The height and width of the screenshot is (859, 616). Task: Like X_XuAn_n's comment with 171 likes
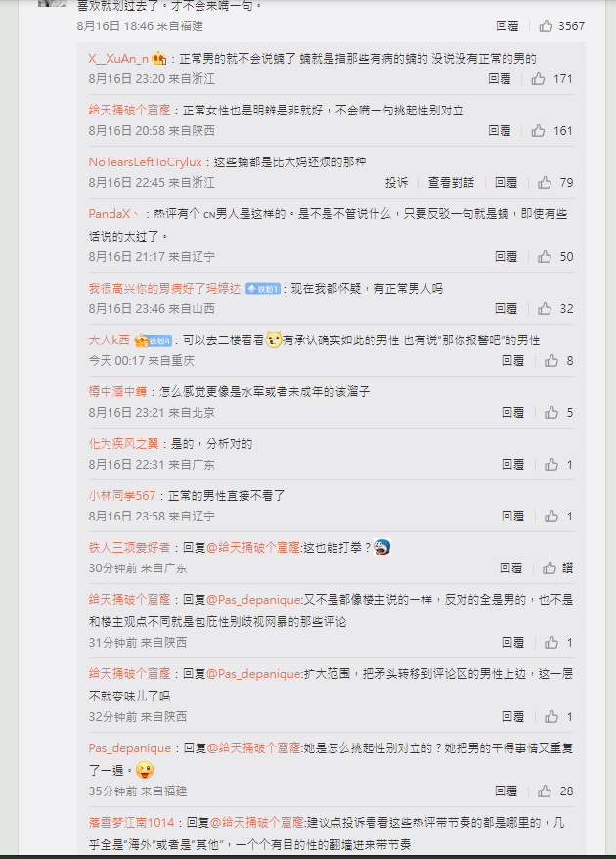[x=538, y=79]
